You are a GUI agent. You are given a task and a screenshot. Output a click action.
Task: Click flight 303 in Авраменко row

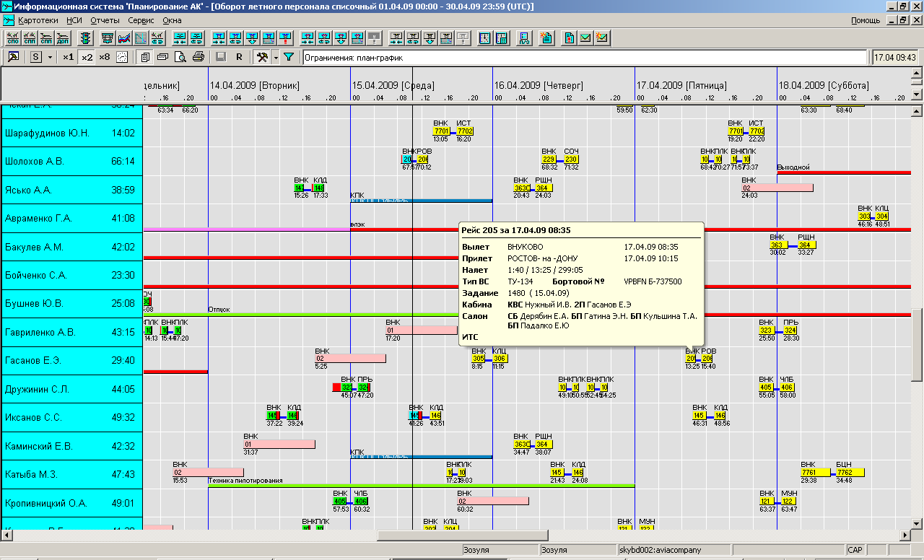pos(865,216)
